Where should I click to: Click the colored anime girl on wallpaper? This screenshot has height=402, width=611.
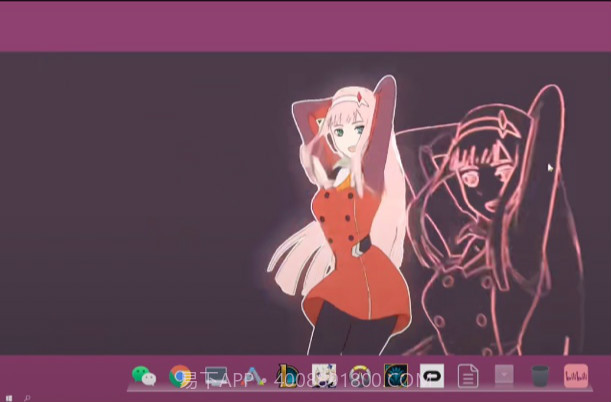pos(350,230)
